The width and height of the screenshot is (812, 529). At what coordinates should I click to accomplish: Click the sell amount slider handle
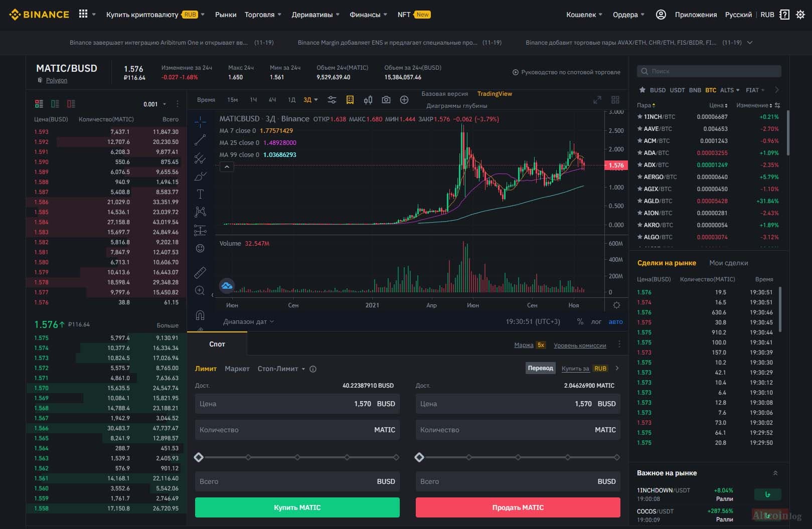pos(419,457)
